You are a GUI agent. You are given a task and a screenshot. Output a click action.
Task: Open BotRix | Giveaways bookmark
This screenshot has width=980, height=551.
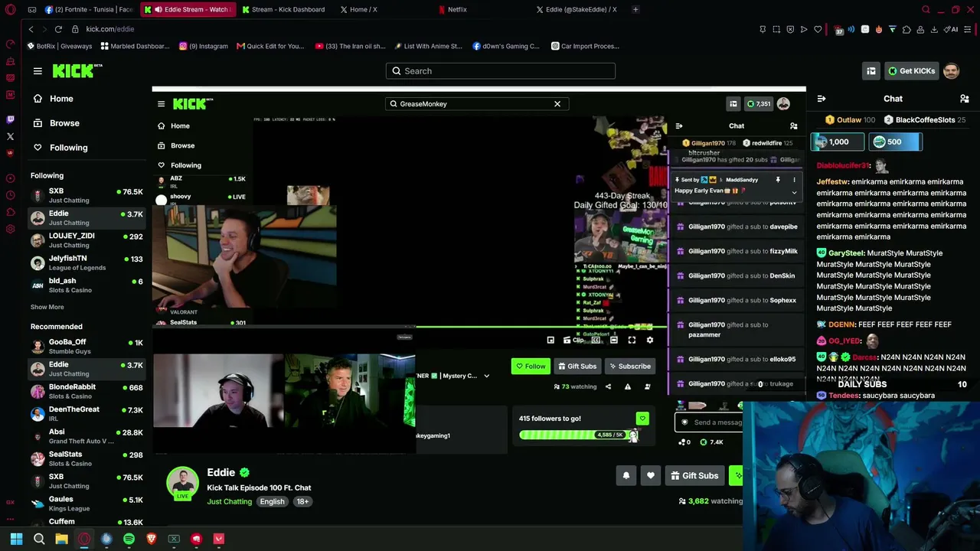[59, 46]
